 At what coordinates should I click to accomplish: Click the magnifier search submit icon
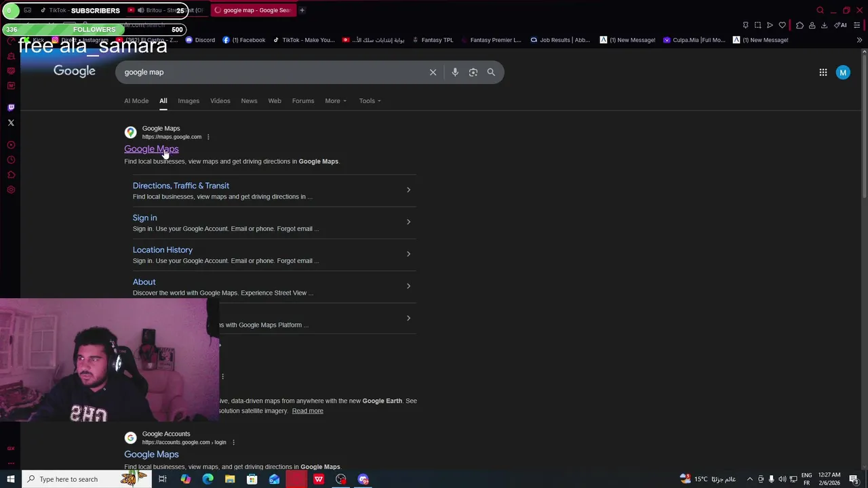pyautogui.click(x=491, y=73)
